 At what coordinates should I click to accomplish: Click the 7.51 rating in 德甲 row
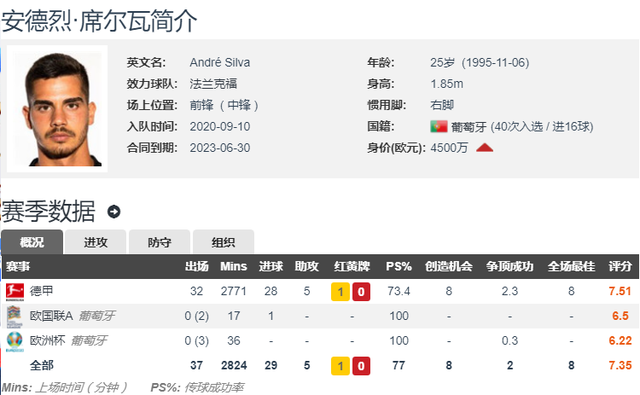[x=620, y=291]
